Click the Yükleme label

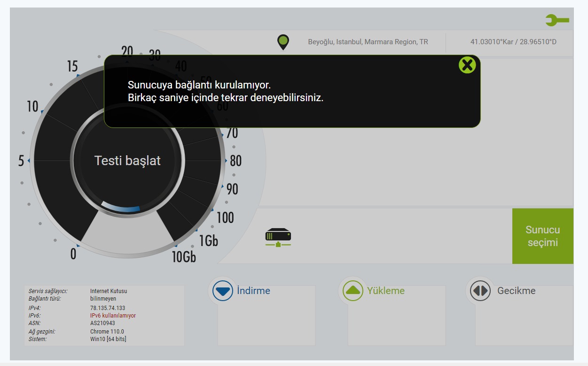click(386, 291)
